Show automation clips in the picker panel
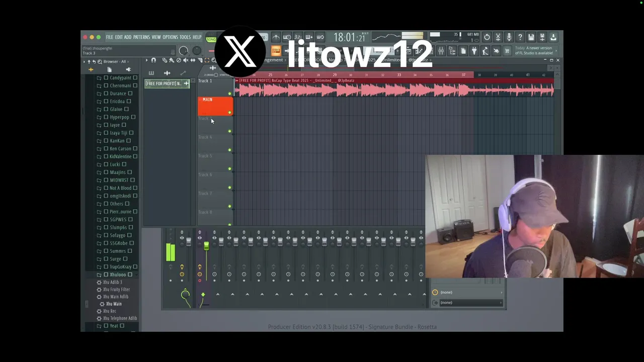The image size is (644, 362). pos(183,73)
